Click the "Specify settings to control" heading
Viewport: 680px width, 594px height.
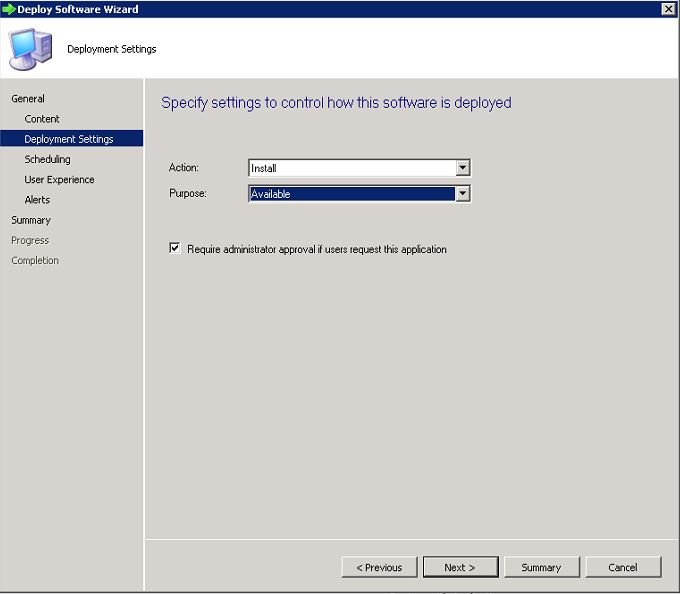pos(337,103)
